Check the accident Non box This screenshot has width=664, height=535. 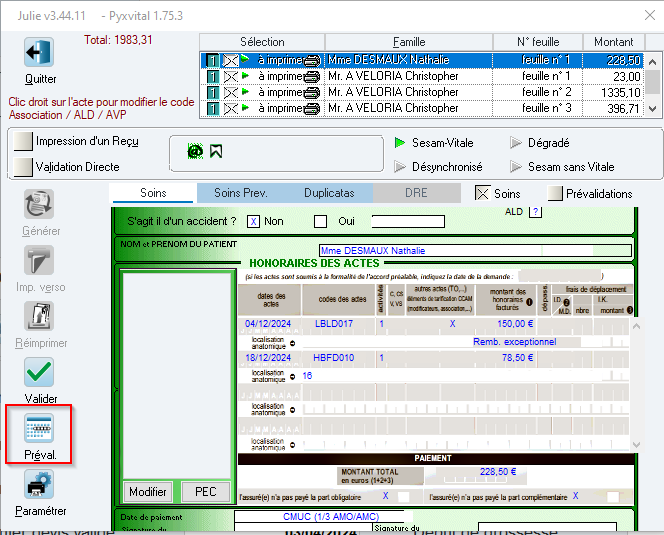coord(253,222)
